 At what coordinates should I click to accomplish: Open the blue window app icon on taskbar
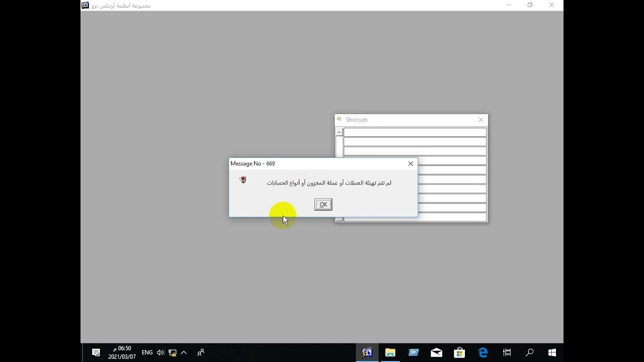[x=414, y=352]
